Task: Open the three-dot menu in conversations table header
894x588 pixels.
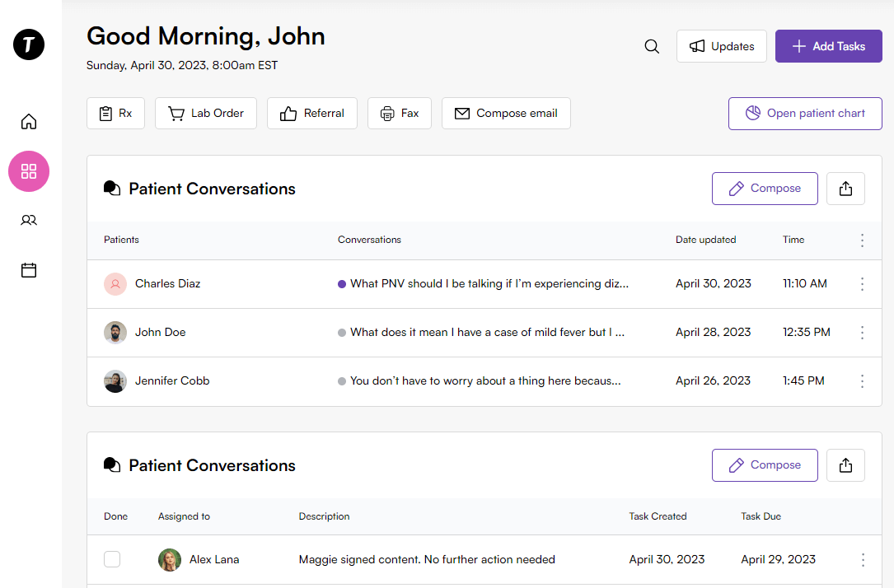Action: [863, 240]
